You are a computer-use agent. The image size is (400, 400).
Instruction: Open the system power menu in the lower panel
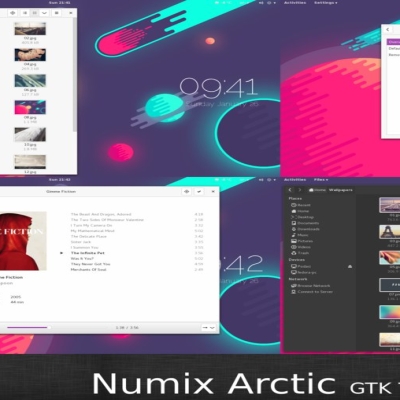click(x=271, y=180)
